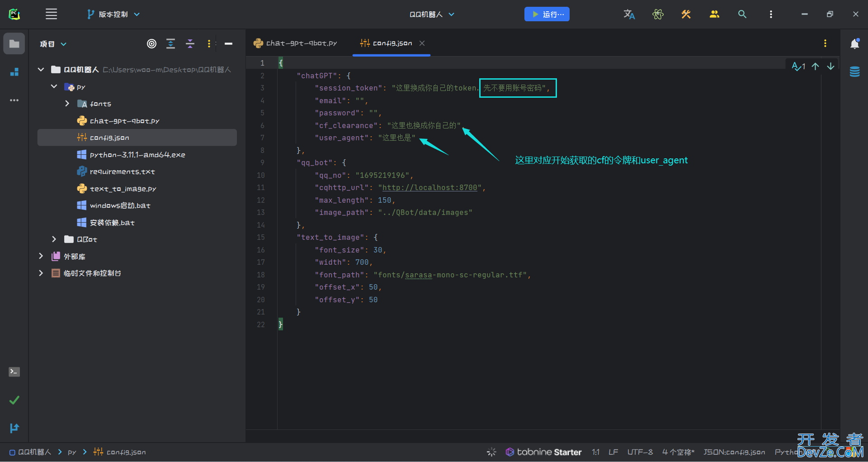
Task: Collapse all items in project tree
Action: tap(190, 43)
